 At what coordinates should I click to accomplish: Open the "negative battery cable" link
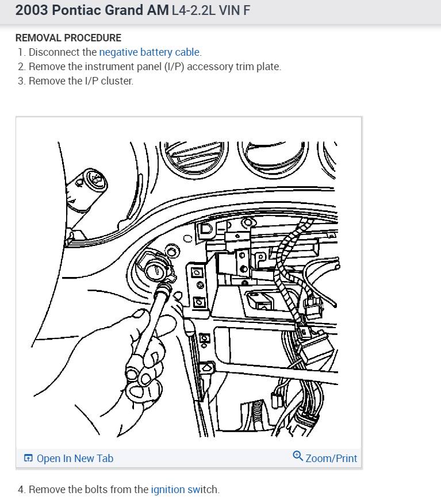149,52
